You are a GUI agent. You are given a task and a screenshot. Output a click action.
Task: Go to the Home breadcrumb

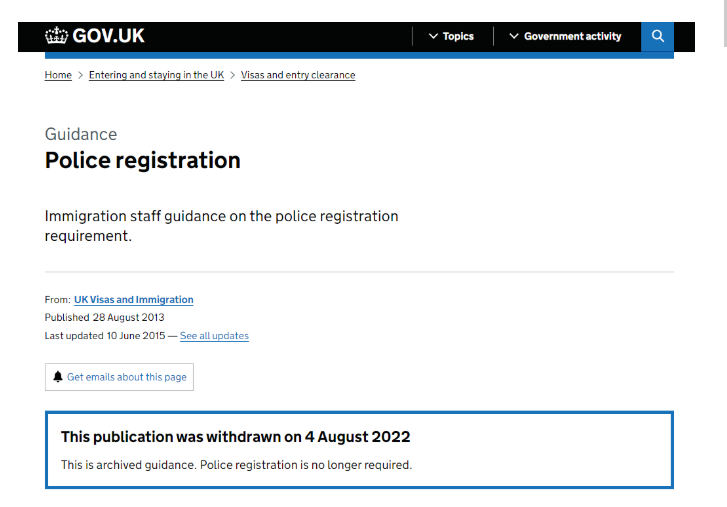coord(58,75)
